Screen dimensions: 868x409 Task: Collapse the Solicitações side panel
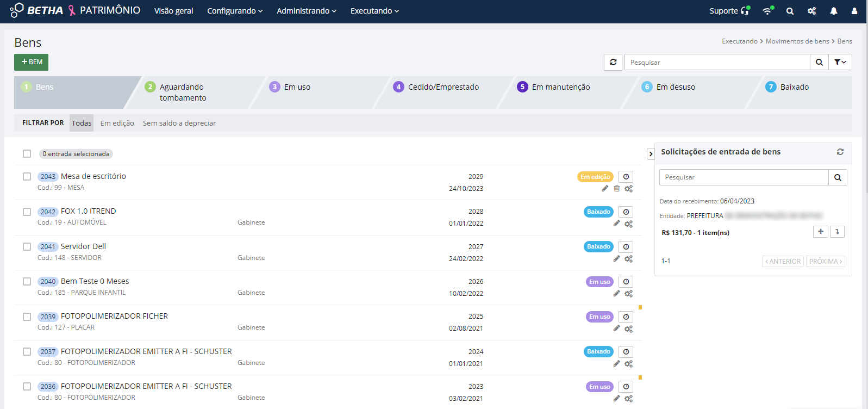point(651,154)
